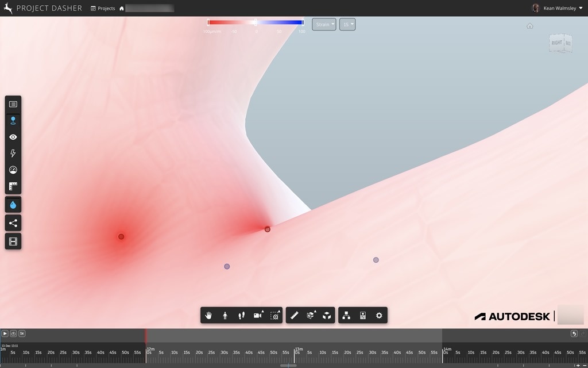Open the film strip animation icon
This screenshot has width=588, height=368.
pyautogui.click(x=13, y=241)
